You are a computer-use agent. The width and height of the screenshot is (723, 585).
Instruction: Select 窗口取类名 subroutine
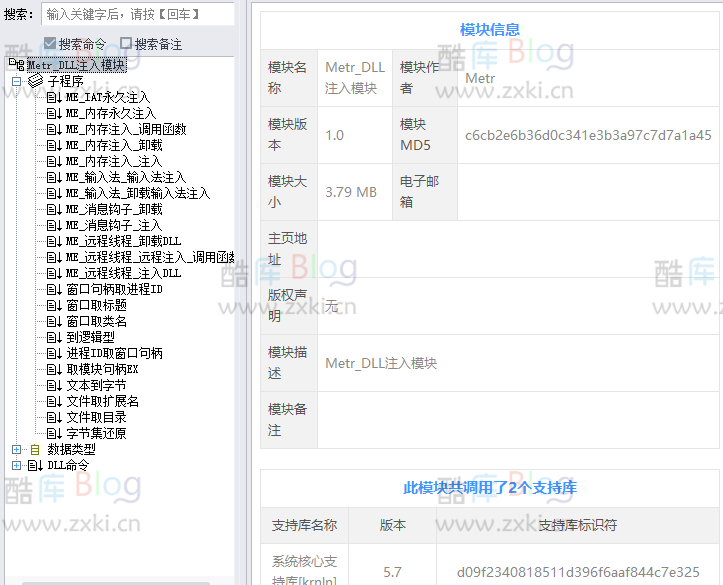pyautogui.click(x=96, y=321)
